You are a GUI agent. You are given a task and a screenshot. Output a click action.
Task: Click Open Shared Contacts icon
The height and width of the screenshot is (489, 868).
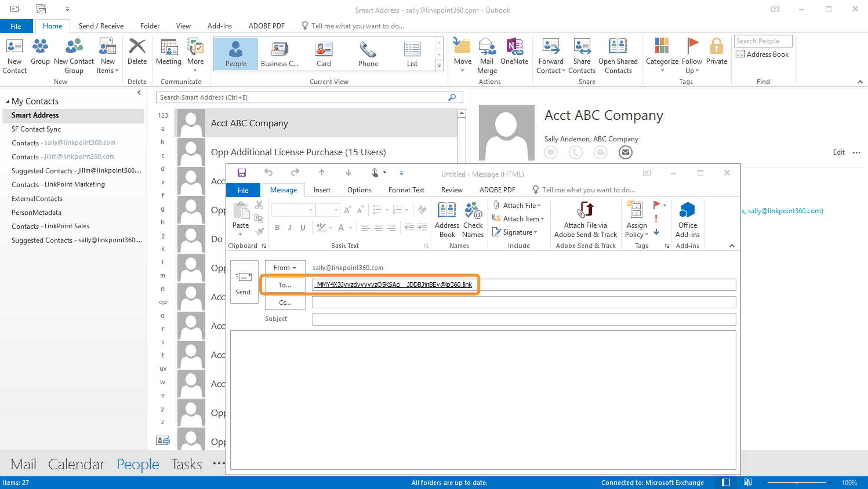click(618, 56)
